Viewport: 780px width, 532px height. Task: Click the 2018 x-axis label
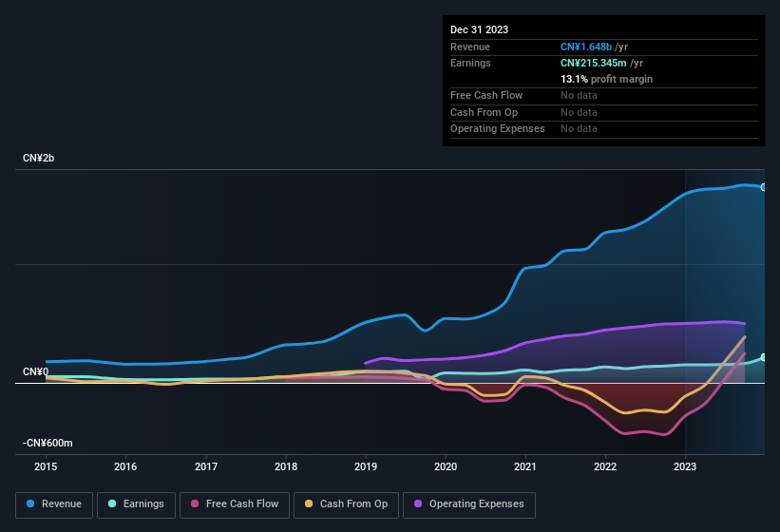[x=286, y=466]
